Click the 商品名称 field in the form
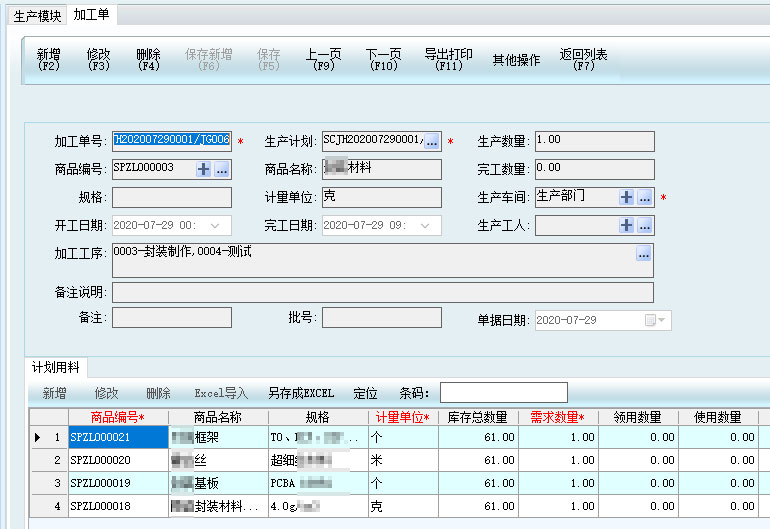 pyautogui.click(x=382, y=169)
